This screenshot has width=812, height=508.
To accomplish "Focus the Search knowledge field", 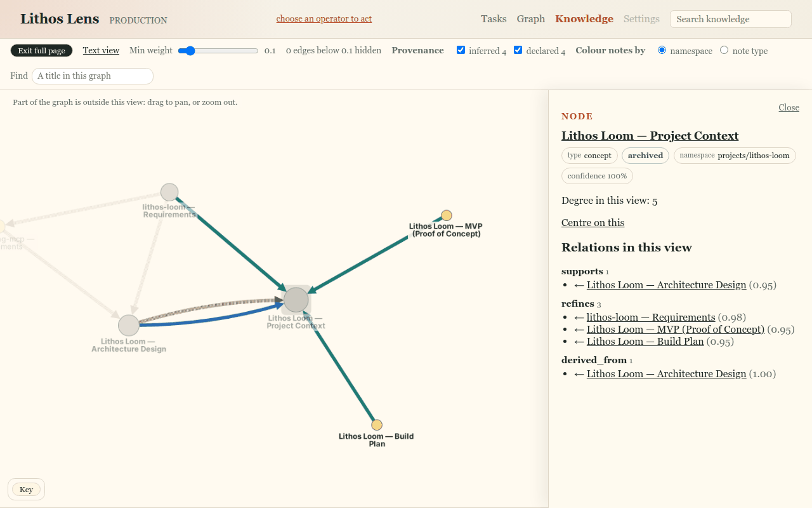I will (731, 19).
